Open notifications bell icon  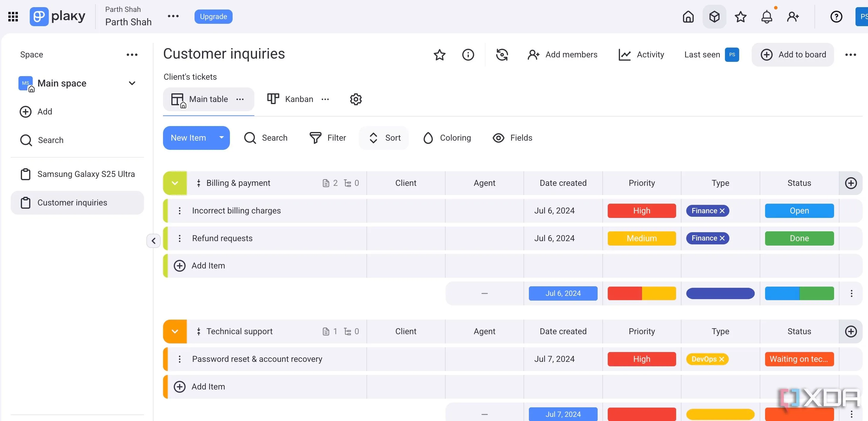point(767,17)
